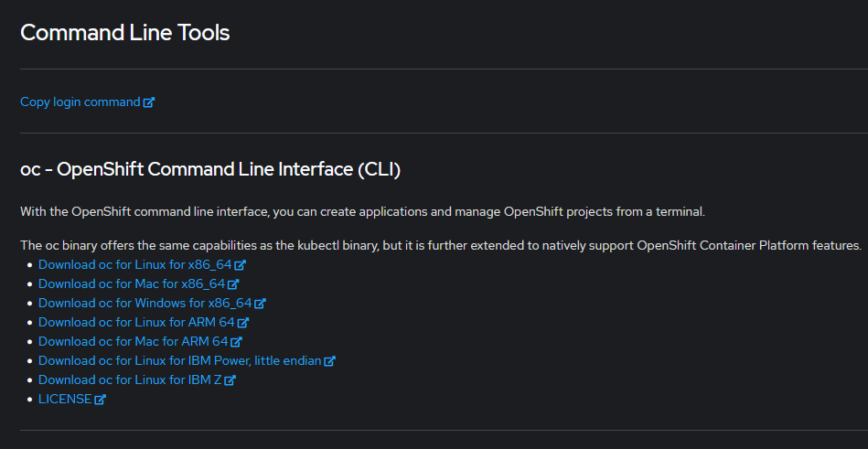Click external-link icon after Linux for IBM Z

tap(230, 380)
